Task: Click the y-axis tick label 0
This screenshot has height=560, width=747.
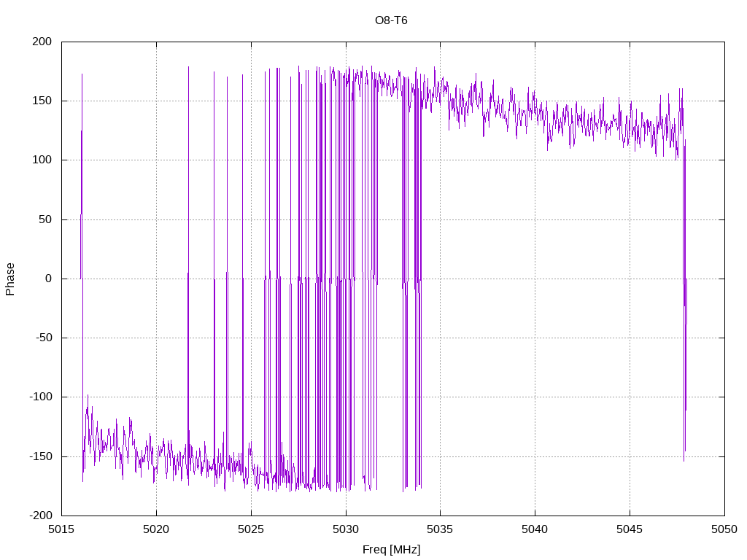Action: pos(49,279)
